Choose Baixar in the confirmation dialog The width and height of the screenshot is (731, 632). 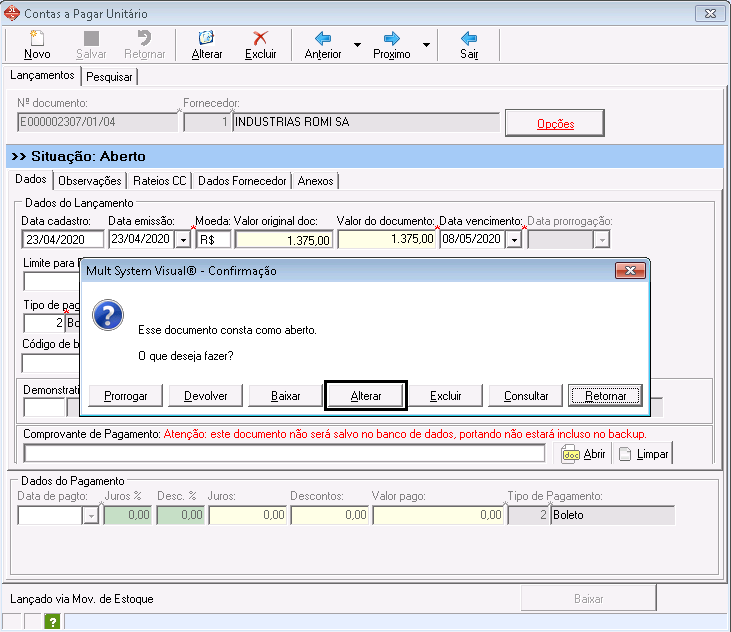286,396
